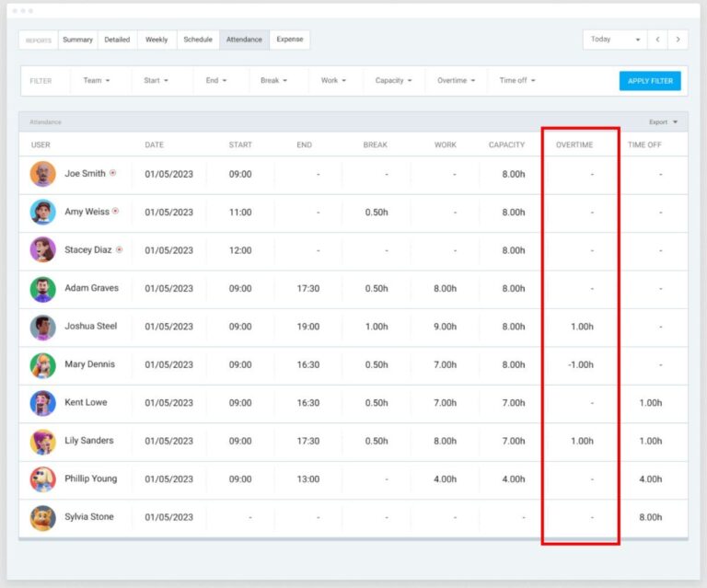The image size is (707, 588).
Task: Click Amy Weiss's avatar icon
Action: coord(42,213)
